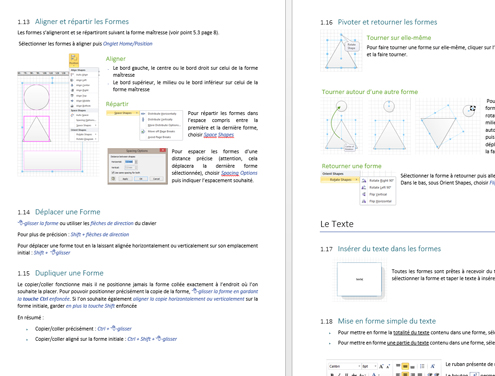Viewport: 495px width, 376px height.
Task: Click the Flip Horizontal icon
Action: click(x=364, y=201)
